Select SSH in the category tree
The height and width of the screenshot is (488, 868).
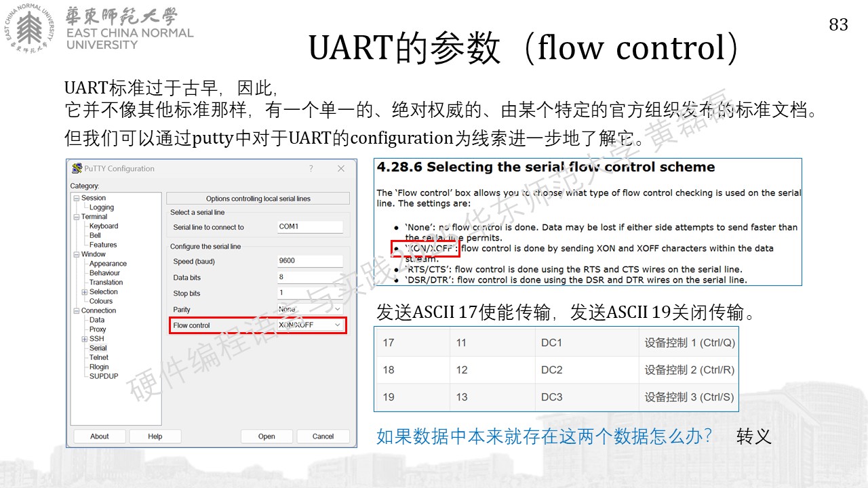click(97, 339)
